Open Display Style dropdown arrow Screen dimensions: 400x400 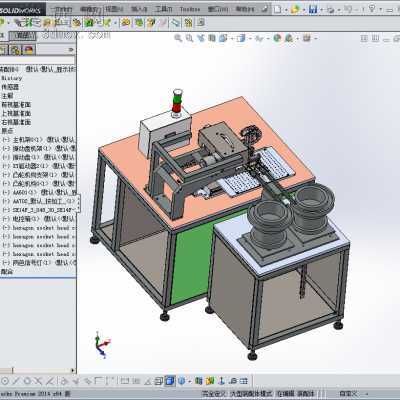(x=249, y=39)
